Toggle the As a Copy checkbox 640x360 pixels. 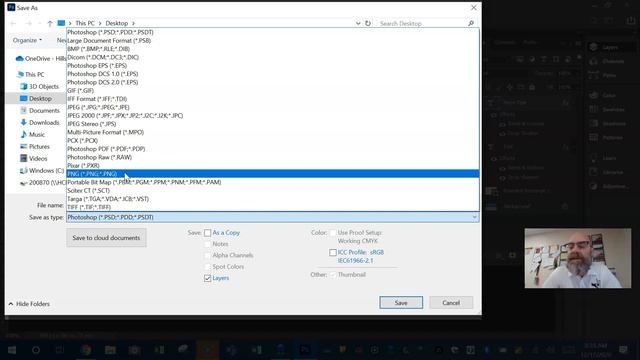[207, 233]
